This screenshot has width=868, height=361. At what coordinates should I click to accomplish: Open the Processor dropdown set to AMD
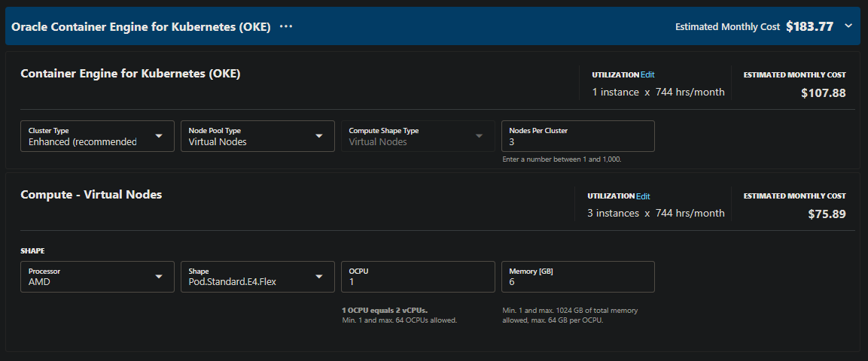(x=97, y=277)
